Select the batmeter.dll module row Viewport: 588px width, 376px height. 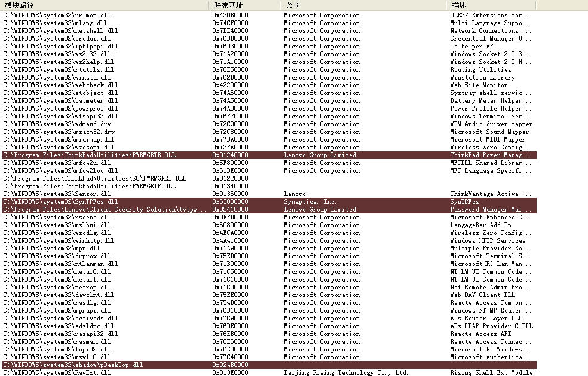point(269,100)
